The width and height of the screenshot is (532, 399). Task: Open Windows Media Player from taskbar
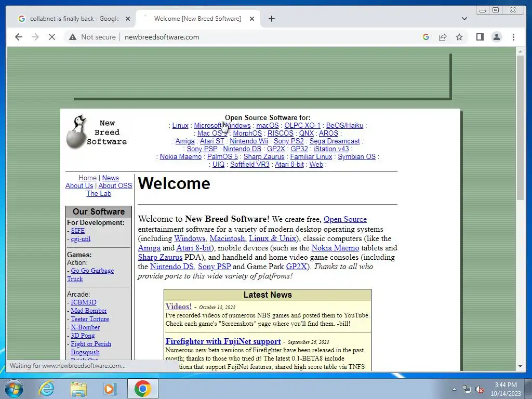(x=110, y=389)
